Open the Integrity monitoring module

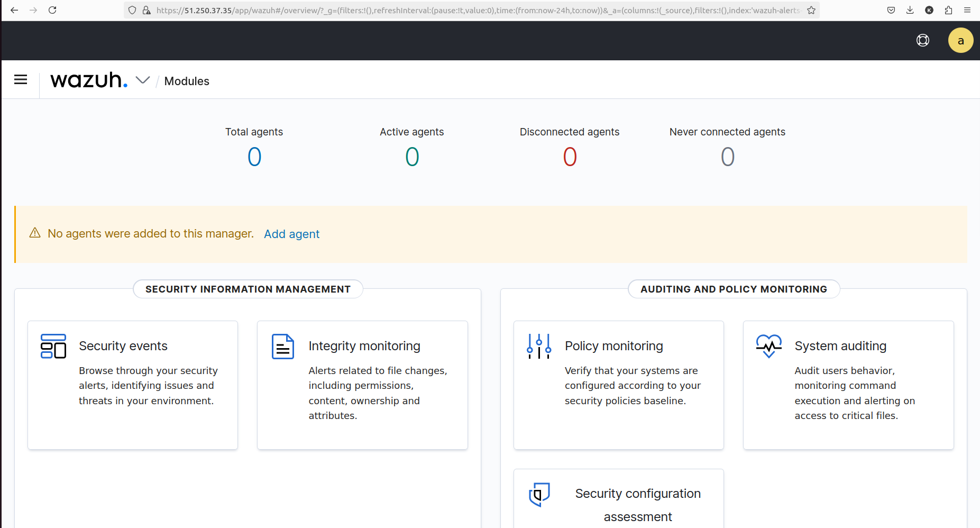(x=362, y=385)
